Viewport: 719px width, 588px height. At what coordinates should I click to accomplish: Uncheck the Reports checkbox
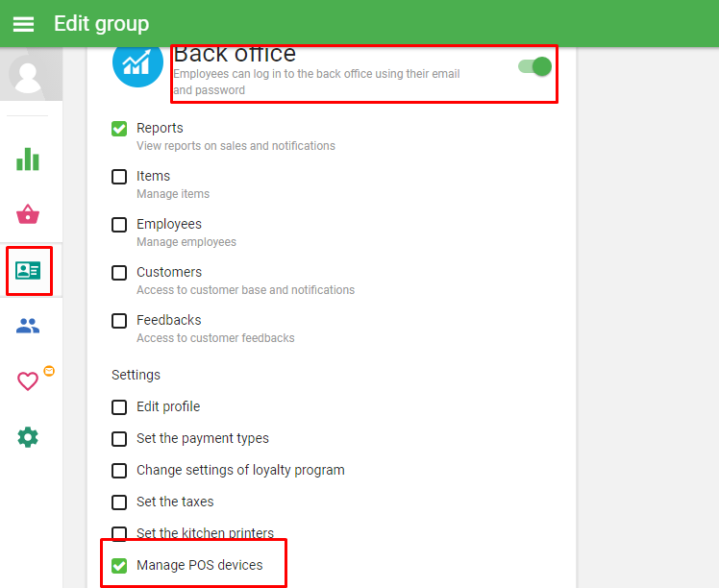tap(119, 129)
